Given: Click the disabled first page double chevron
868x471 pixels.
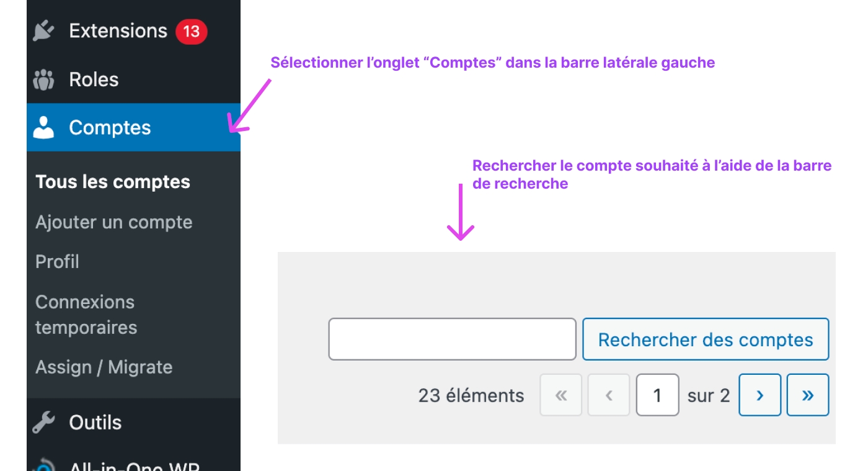Looking at the screenshot, I should tap(561, 395).
